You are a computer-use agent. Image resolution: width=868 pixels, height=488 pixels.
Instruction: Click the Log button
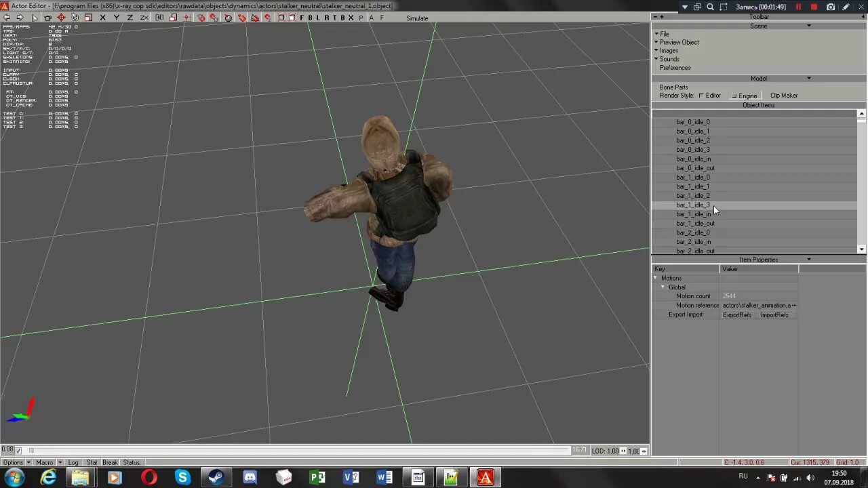pyautogui.click(x=73, y=462)
